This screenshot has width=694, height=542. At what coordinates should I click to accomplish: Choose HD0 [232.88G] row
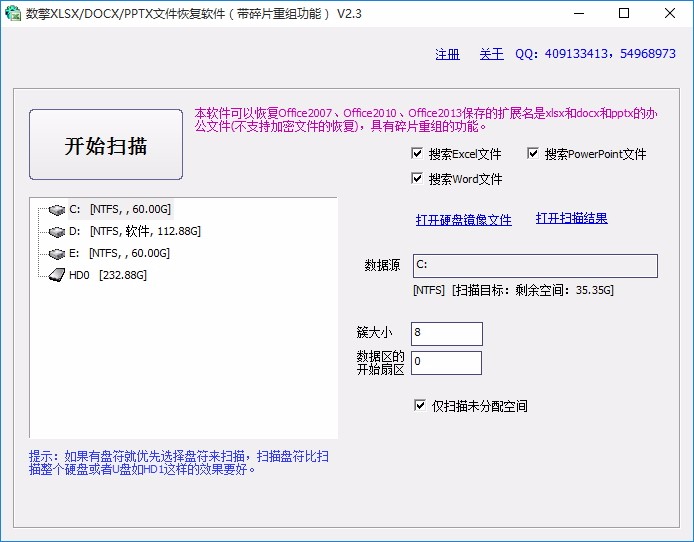(x=108, y=275)
